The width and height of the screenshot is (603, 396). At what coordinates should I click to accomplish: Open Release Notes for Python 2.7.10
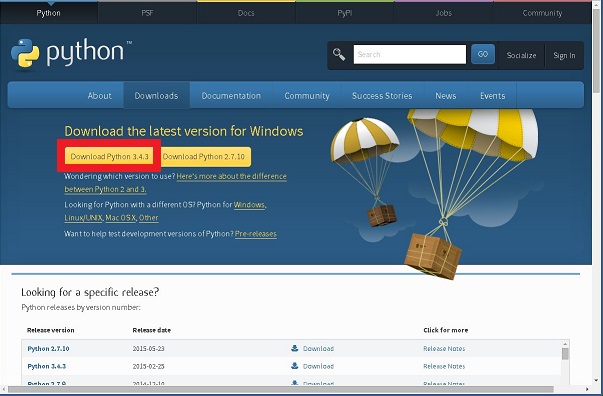444,349
